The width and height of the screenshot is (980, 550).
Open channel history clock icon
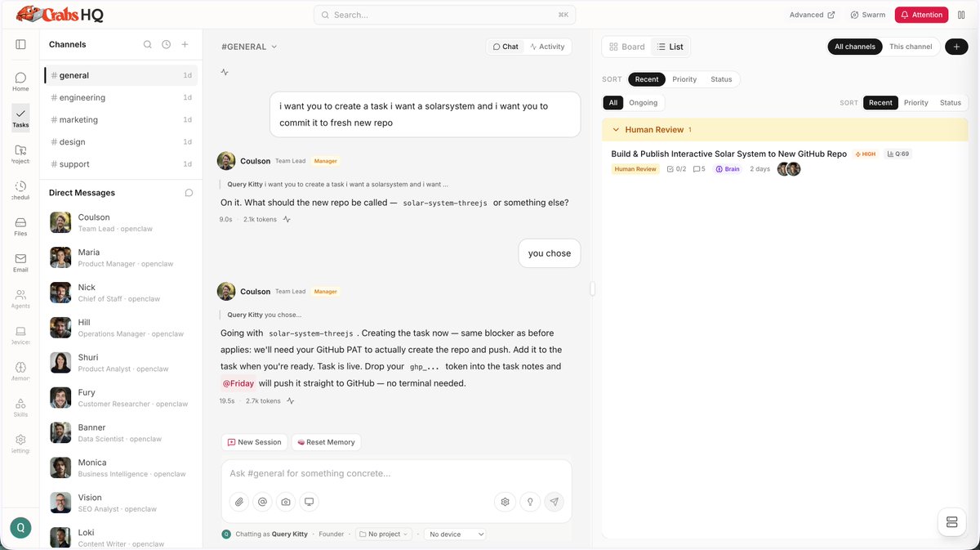point(166,45)
